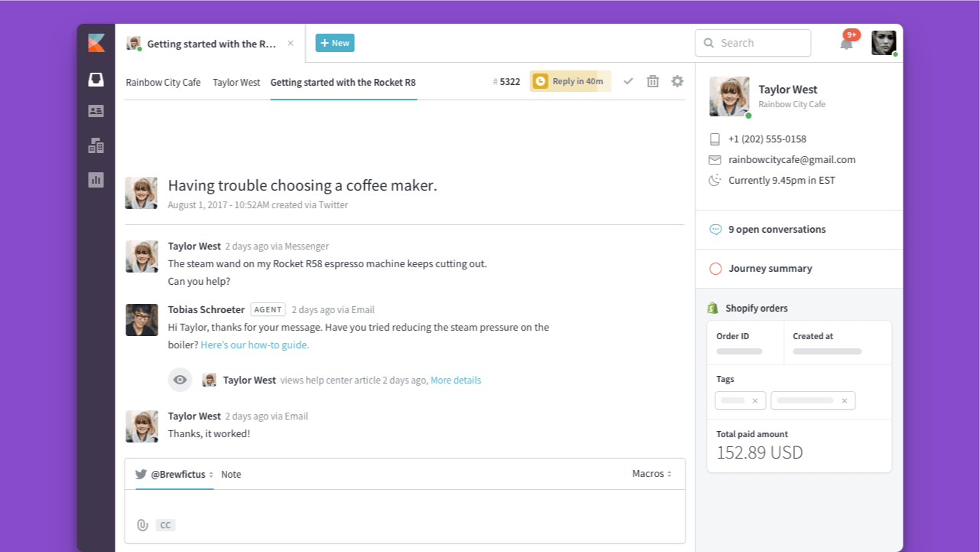The height and width of the screenshot is (552, 980).
Task: Click Taylor West name in side panel
Action: (x=788, y=90)
